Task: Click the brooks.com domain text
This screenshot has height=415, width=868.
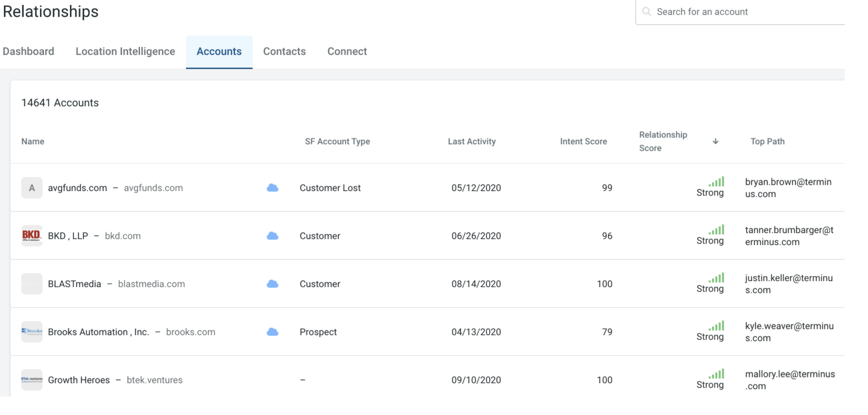Action: (x=191, y=332)
